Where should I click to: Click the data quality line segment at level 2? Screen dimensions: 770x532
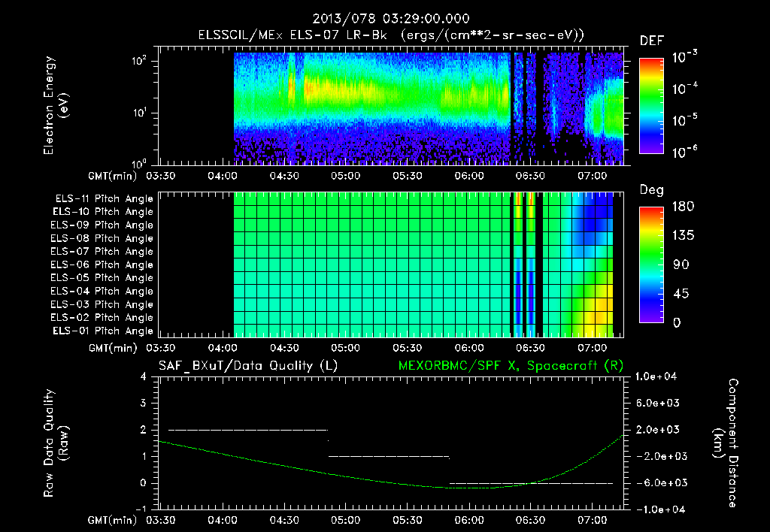248,430
